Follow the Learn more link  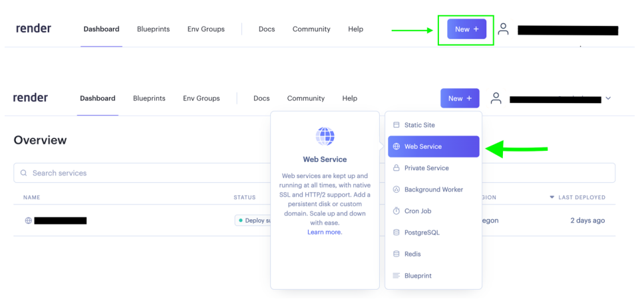click(x=325, y=232)
